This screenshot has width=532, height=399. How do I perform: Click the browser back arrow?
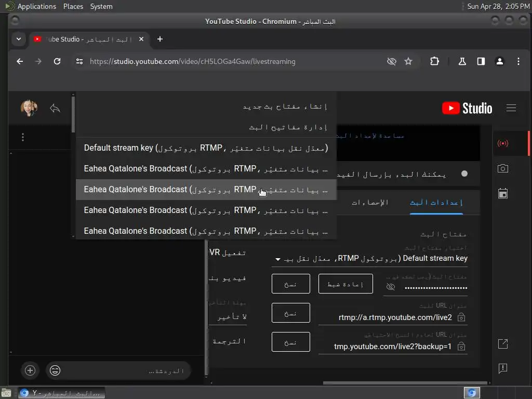tap(20, 61)
